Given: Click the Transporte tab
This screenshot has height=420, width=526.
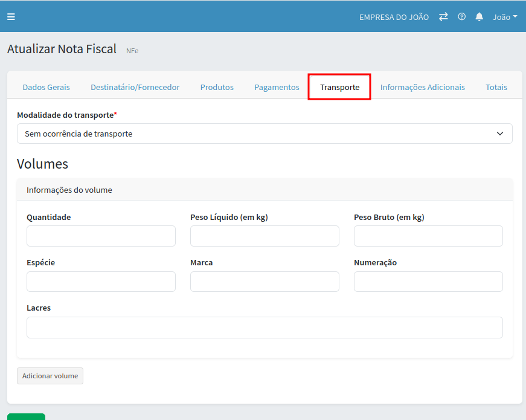Looking at the screenshot, I should (339, 87).
